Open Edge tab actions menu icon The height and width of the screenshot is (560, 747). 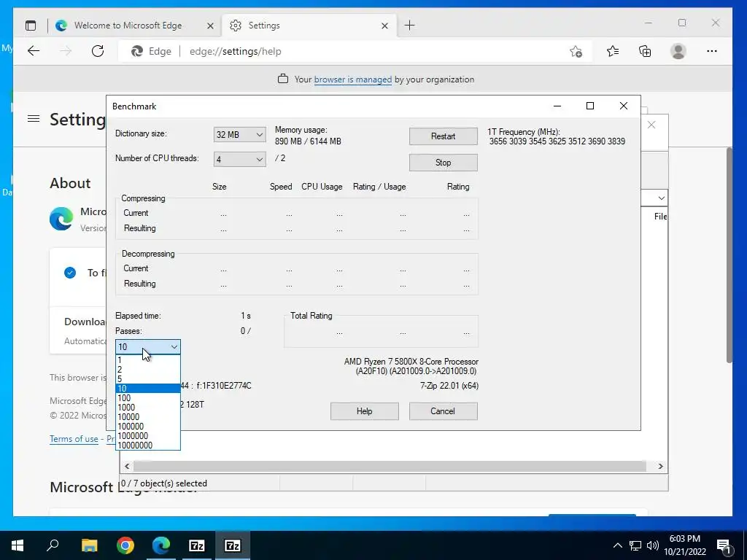click(x=31, y=26)
